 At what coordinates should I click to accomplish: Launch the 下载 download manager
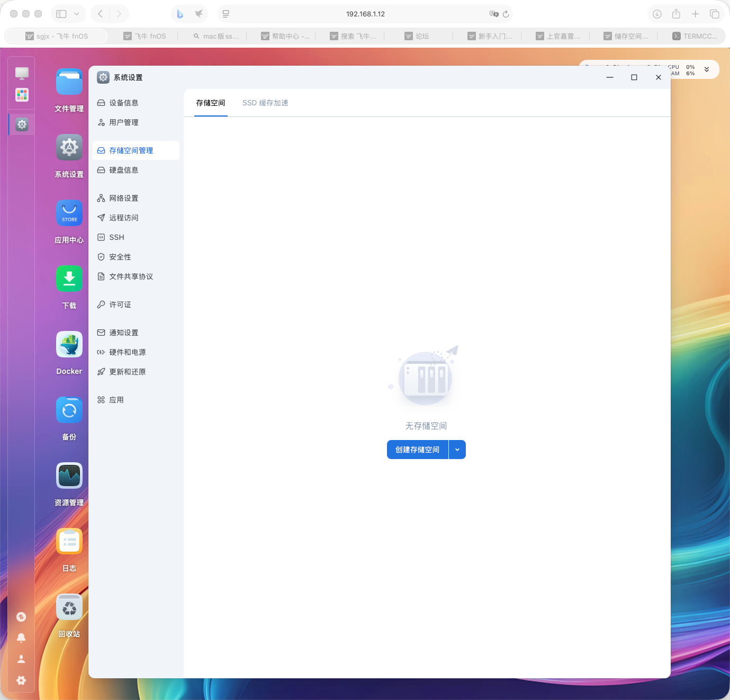(x=69, y=279)
